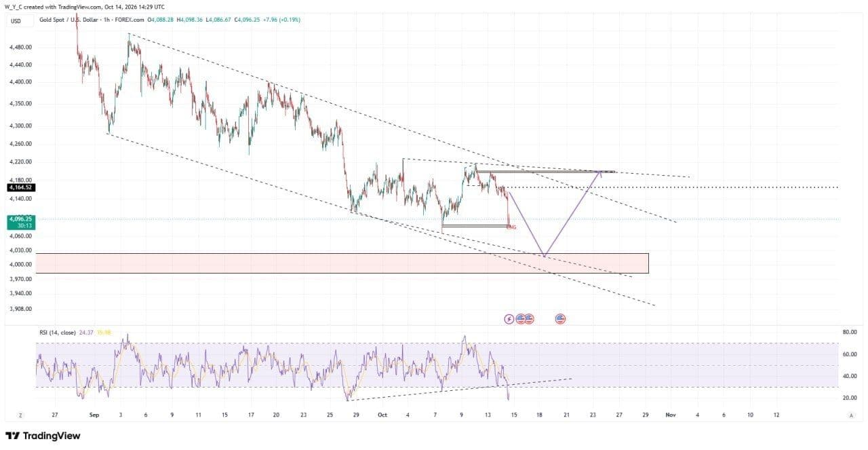Click the 17 date label on the time axis
The image size is (868, 450).
(250, 415)
